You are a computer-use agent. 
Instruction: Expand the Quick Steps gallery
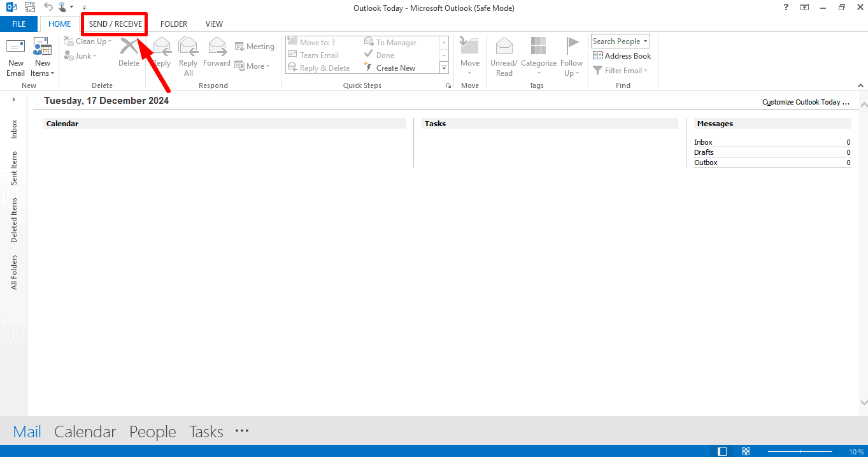[444, 68]
